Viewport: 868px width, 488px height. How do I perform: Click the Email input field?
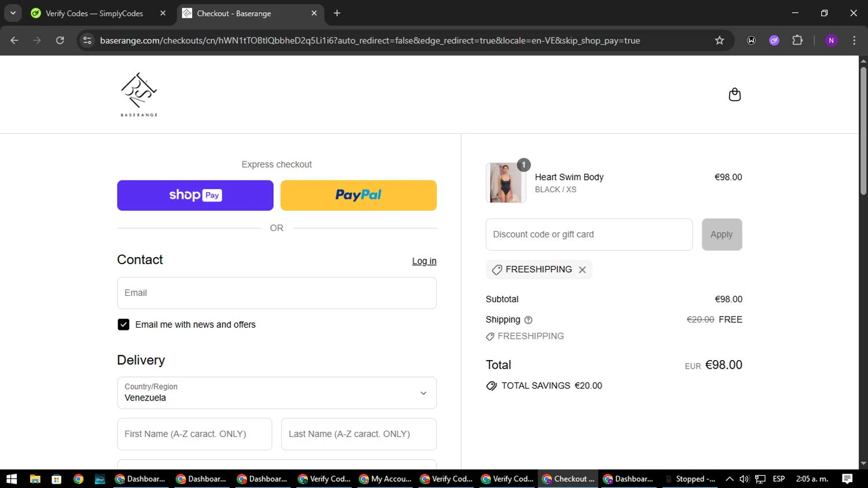pyautogui.click(x=277, y=293)
